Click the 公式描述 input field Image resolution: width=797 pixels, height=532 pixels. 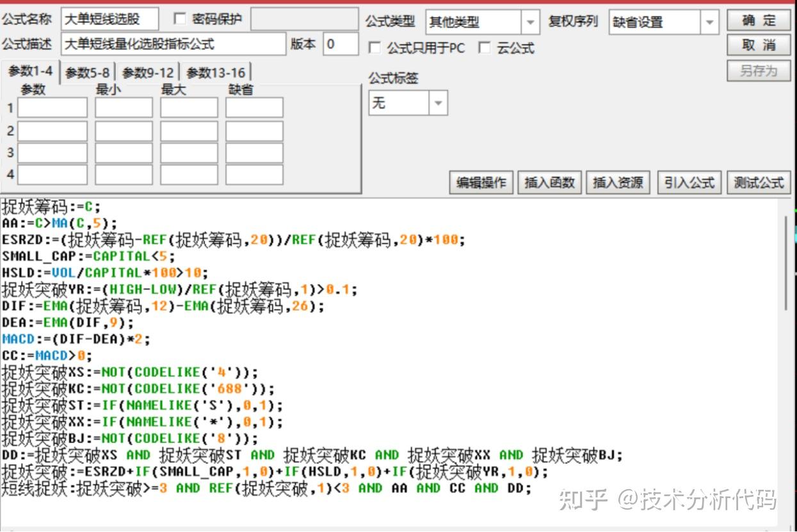tap(174, 44)
